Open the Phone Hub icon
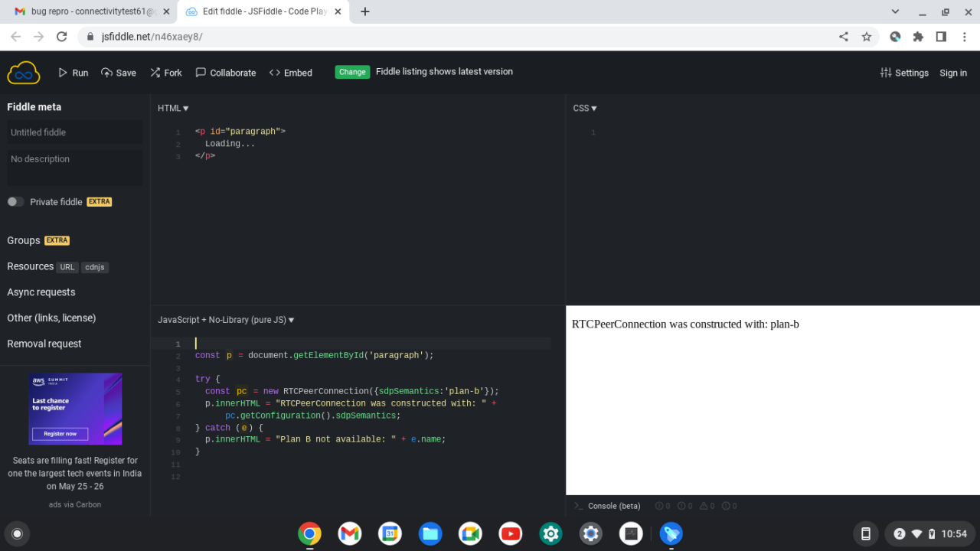The width and height of the screenshot is (980, 551). [x=866, y=533]
